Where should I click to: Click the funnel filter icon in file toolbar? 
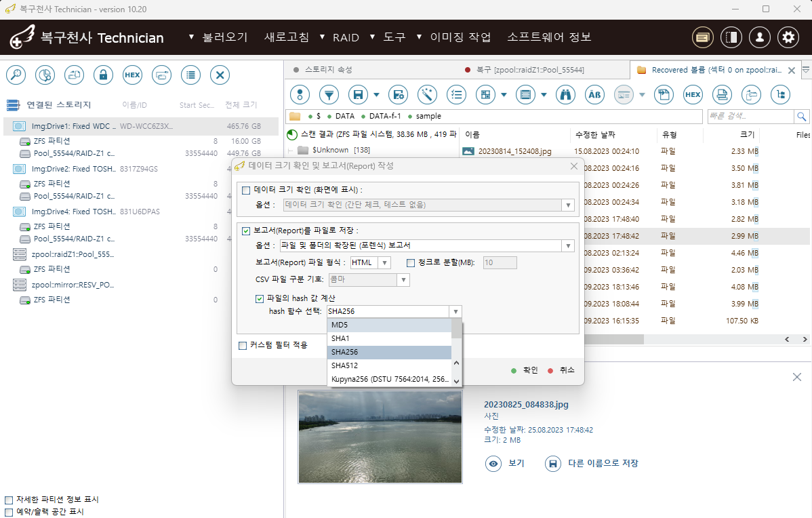pyautogui.click(x=329, y=95)
